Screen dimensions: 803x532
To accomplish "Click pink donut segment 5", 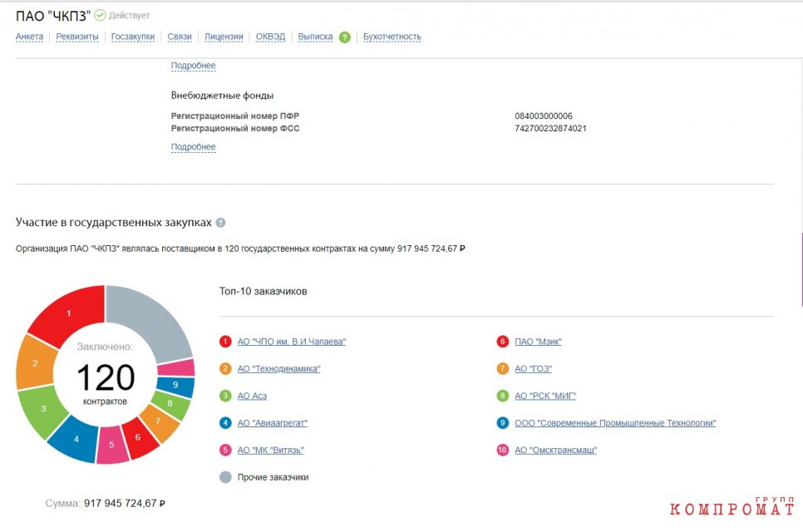I will click(111, 445).
